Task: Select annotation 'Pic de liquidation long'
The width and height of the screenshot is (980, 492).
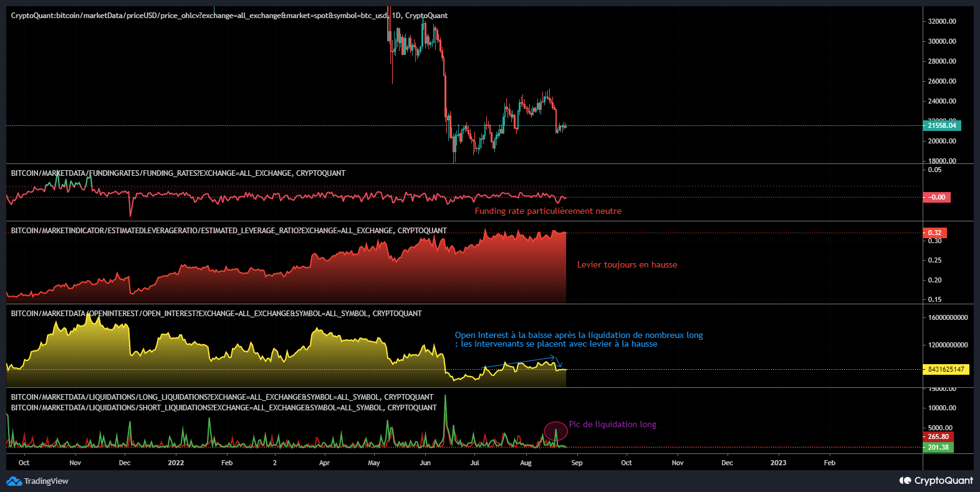Action: click(x=613, y=425)
